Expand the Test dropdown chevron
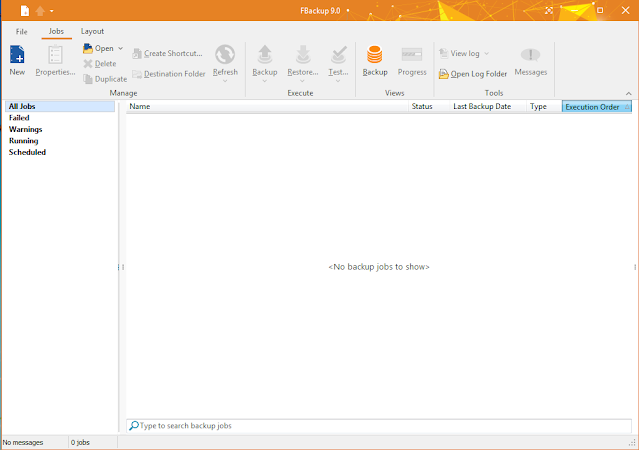 click(x=338, y=81)
